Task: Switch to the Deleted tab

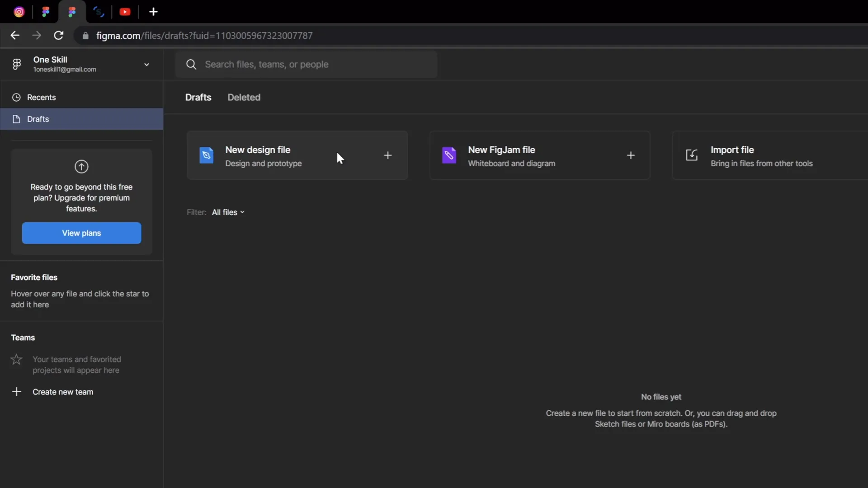Action: (244, 97)
